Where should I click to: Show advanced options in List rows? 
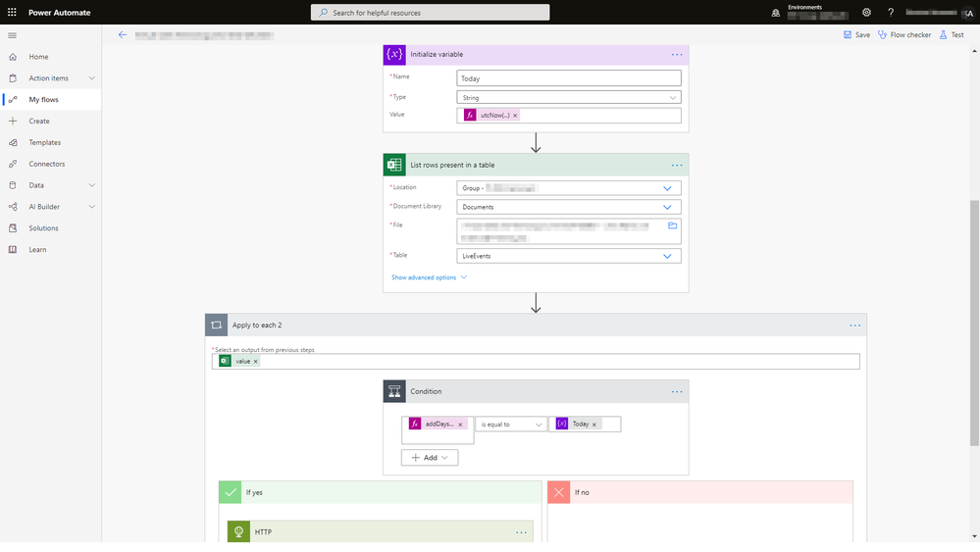coord(429,277)
